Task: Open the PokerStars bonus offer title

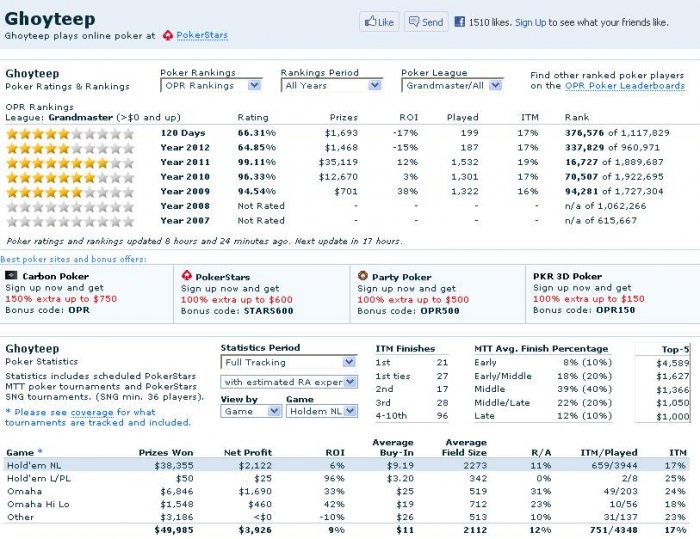Action: tap(222, 277)
